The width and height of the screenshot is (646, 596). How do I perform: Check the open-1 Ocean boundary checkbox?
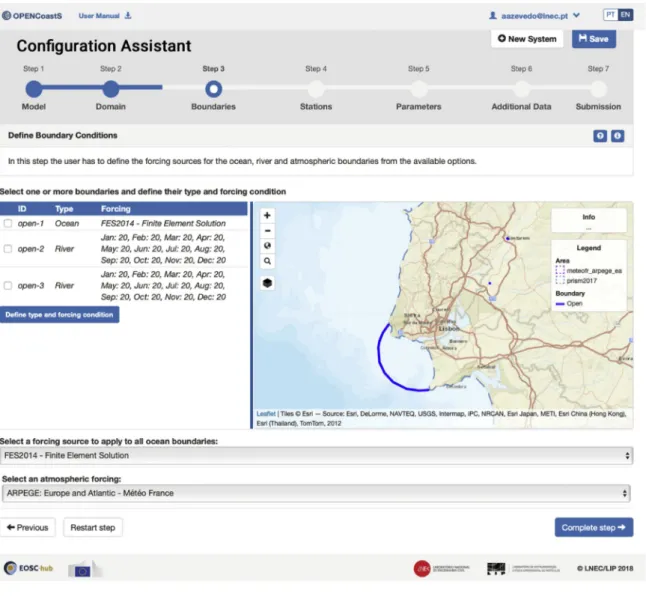click(7, 223)
